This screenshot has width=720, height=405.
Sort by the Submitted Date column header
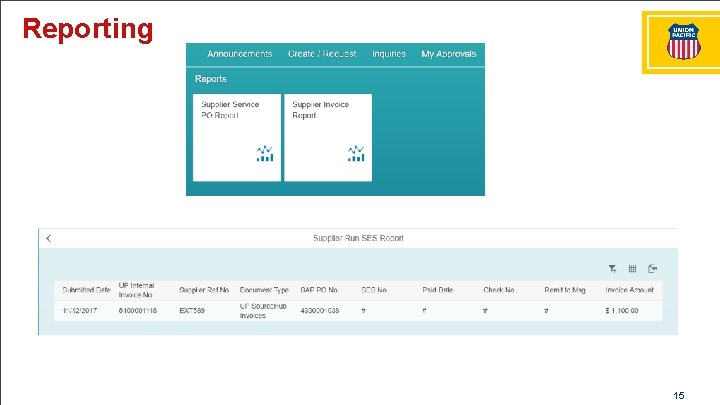point(86,290)
